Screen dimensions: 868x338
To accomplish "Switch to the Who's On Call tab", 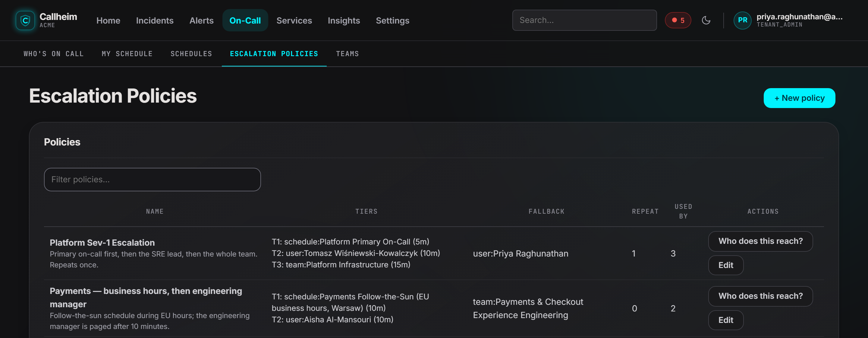I will click(54, 54).
